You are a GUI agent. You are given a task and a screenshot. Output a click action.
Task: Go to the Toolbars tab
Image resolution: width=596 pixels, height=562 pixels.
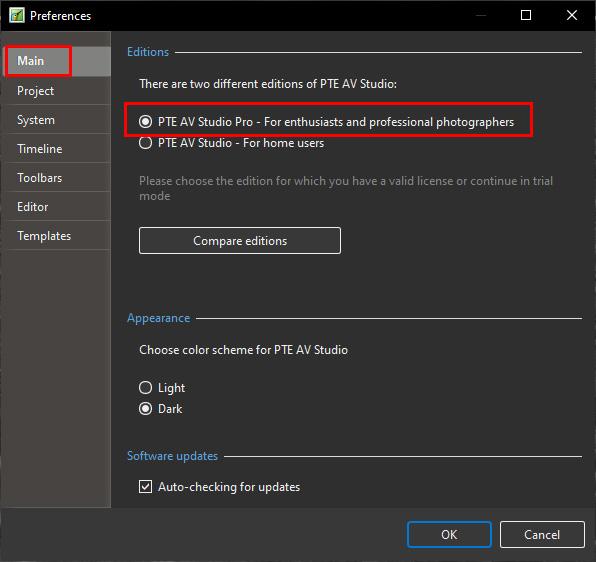(57, 178)
